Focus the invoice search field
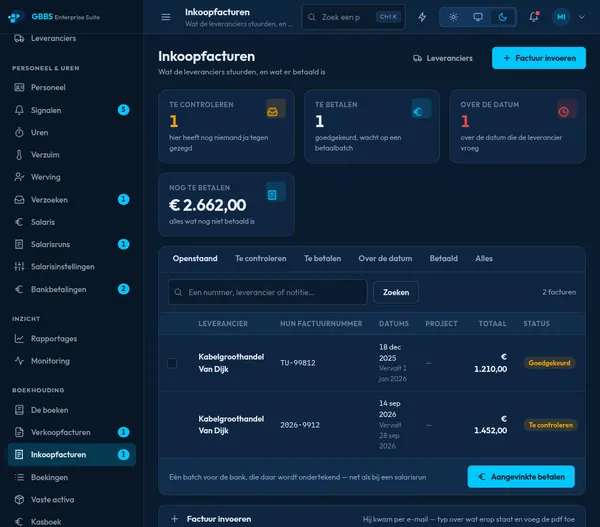The width and height of the screenshot is (600, 527). pyautogui.click(x=267, y=292)
